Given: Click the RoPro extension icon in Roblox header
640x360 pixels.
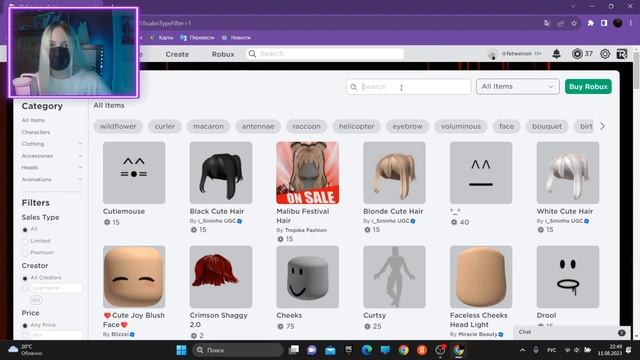Looking at the screenshot, I should pos(621,54).
